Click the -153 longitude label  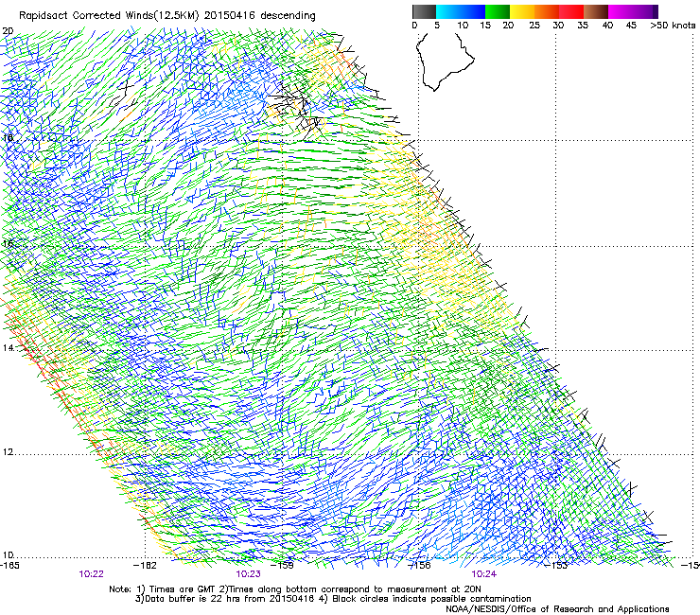click(x=556, y=566)
